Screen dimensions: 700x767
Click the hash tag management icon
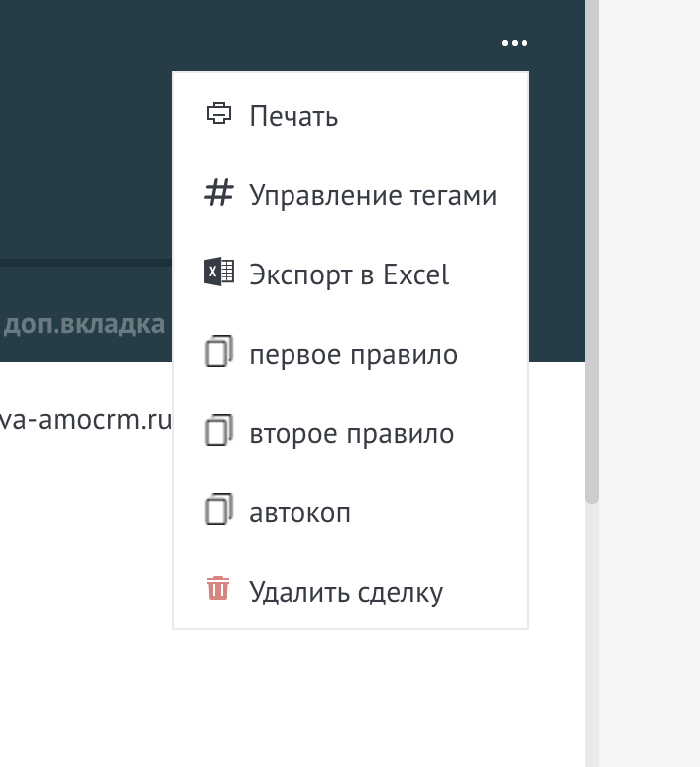pos(217,194)
